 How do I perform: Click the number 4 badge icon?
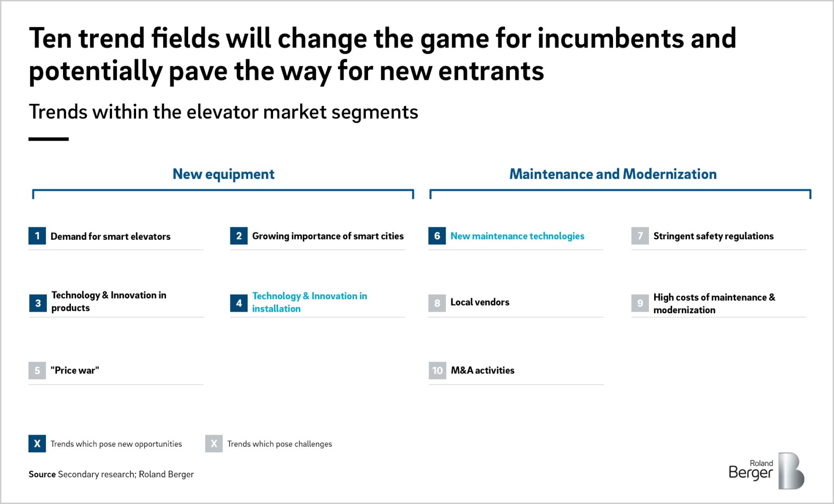239,303
